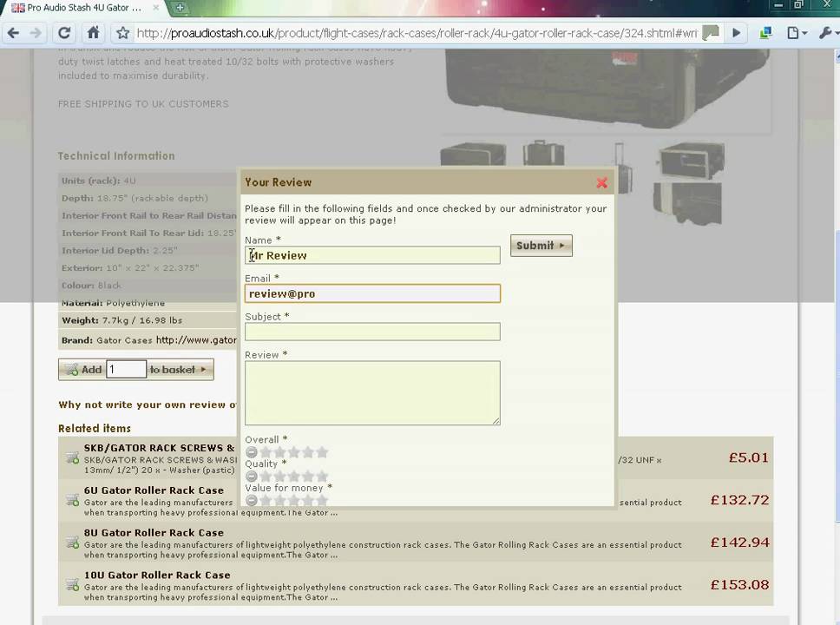Submit the review

[x=541, y=246]
